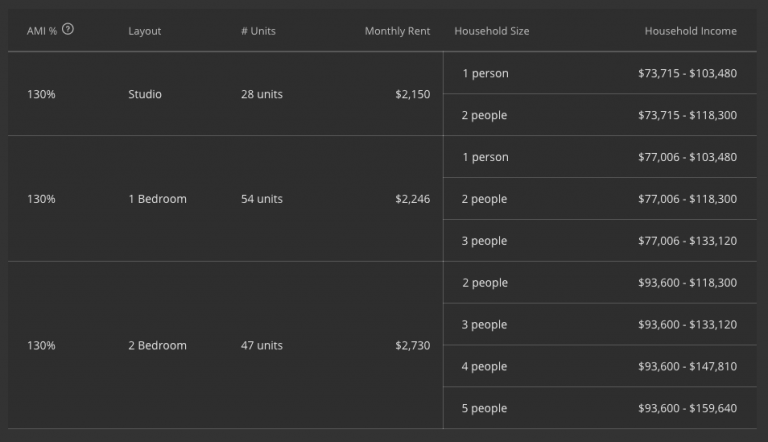
Task: Click the 54 units cell
Action: (261, 199)
